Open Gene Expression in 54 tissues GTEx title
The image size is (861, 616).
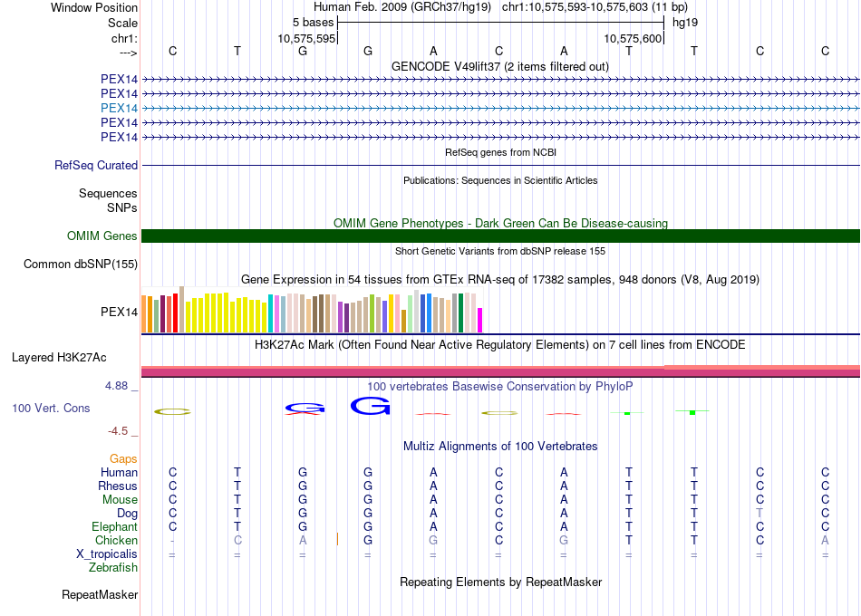[499, 279]
